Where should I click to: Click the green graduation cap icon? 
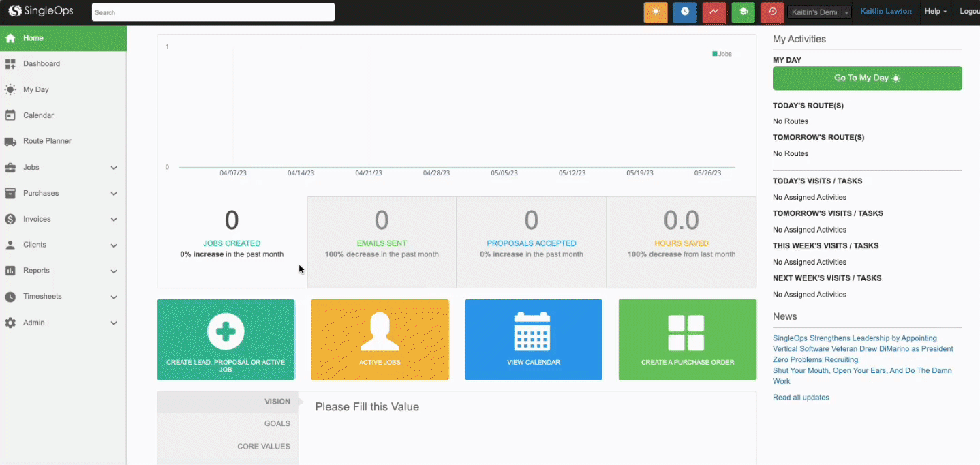pos(743,12)
